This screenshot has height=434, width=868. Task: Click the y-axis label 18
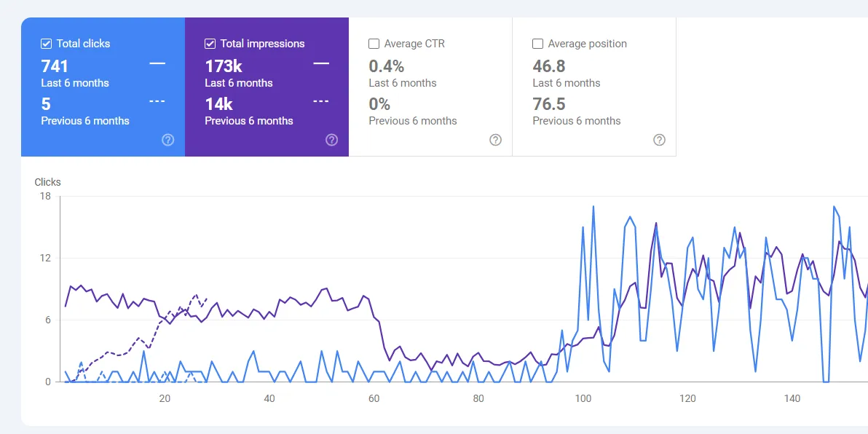[x=45, y=197]
